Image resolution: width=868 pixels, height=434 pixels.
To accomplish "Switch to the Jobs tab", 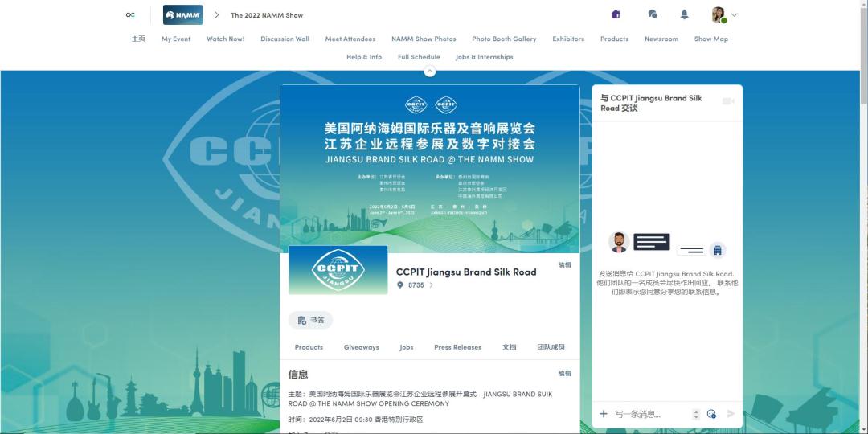I will pyautogui.click(x=407, y=347).
